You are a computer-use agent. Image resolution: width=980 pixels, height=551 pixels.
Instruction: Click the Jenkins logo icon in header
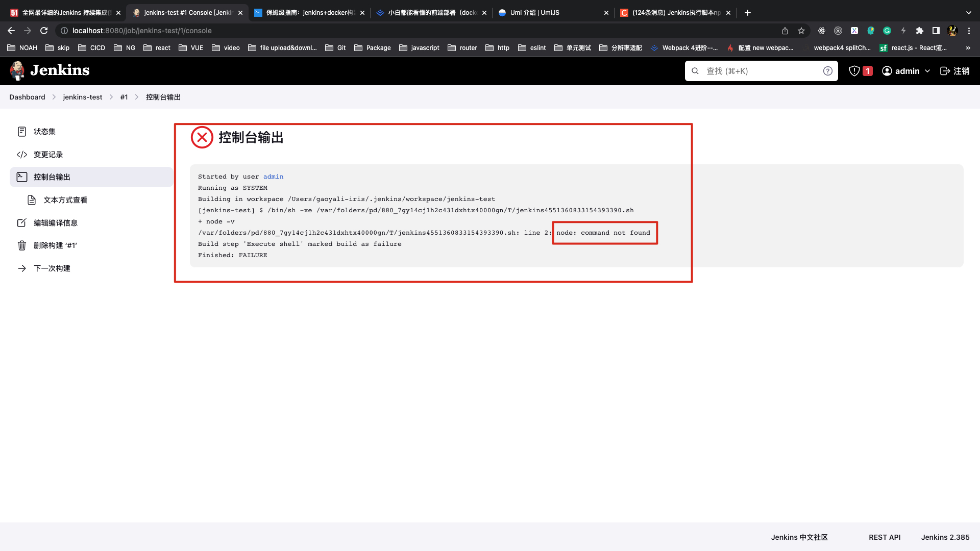[x=18, y=71]
